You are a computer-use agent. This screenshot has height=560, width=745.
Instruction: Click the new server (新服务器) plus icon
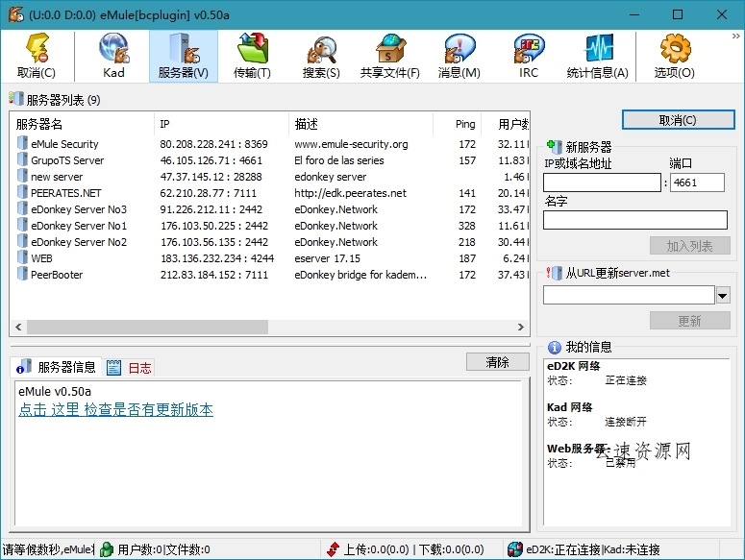pyautogui.click(x=555, y=146)
